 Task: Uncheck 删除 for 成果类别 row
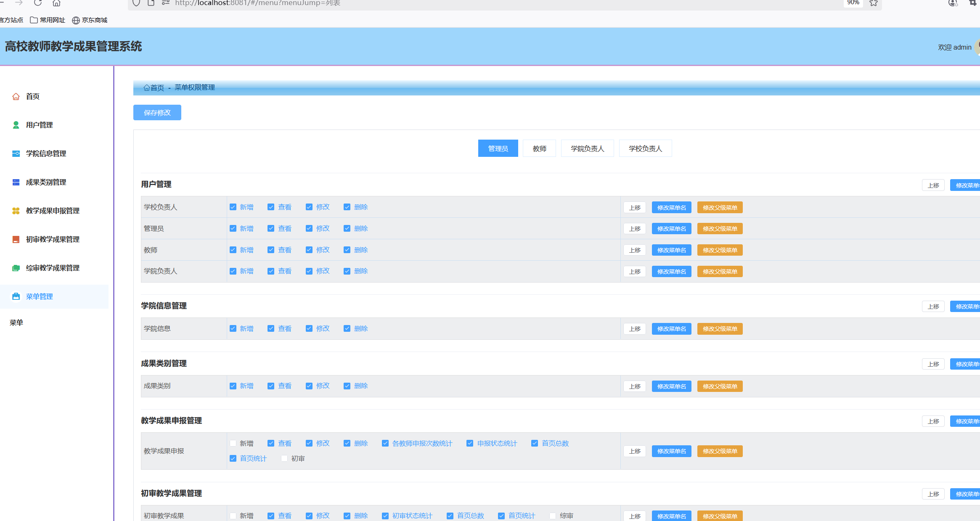[347, 386]
